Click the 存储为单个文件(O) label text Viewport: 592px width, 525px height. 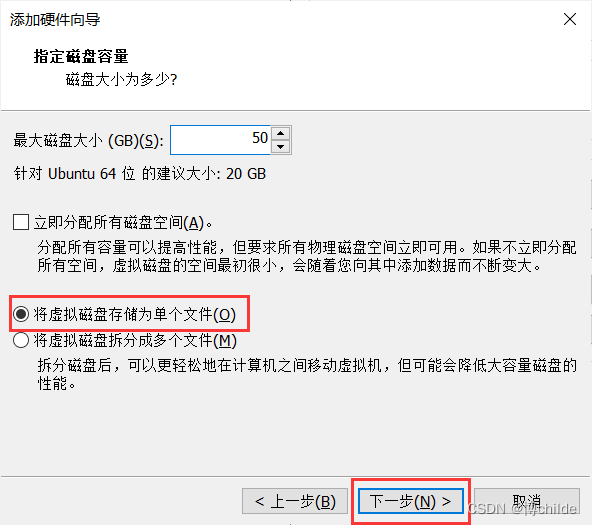pos(135,314)
